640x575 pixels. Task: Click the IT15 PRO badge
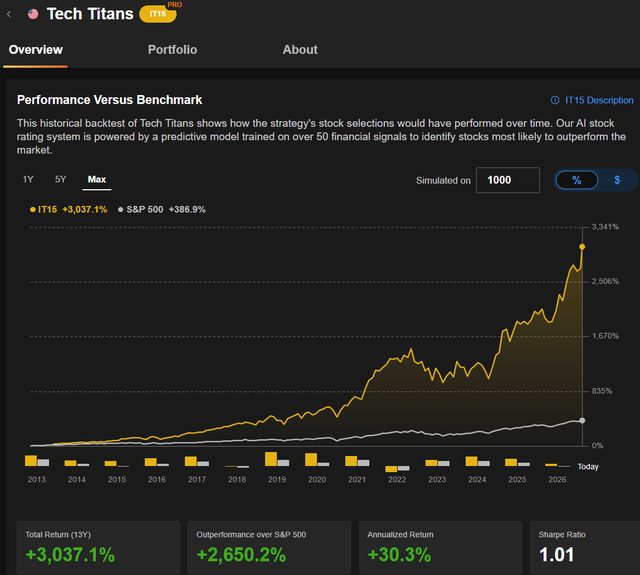(154, 14)
